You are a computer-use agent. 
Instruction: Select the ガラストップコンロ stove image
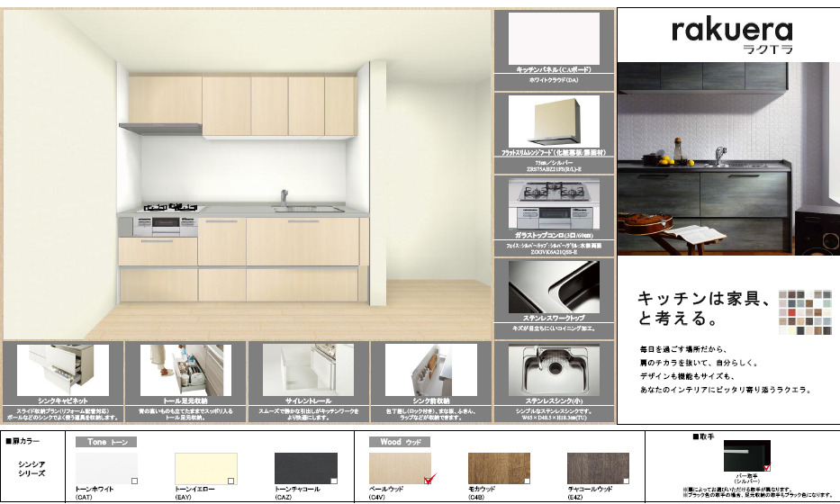pyautogui.click(x=553, y=205)
